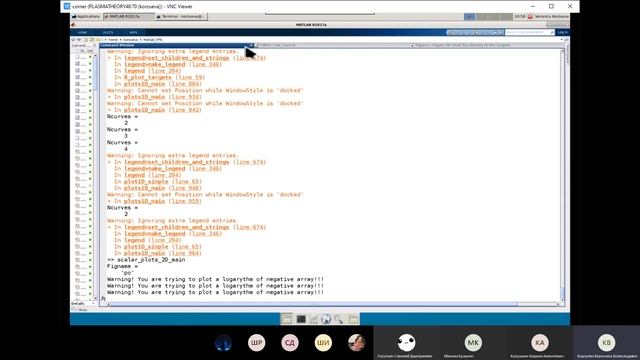The image size is (640, 360).
Task: Click the scalar_plots_2D_main command line
Action: [146, 260]
